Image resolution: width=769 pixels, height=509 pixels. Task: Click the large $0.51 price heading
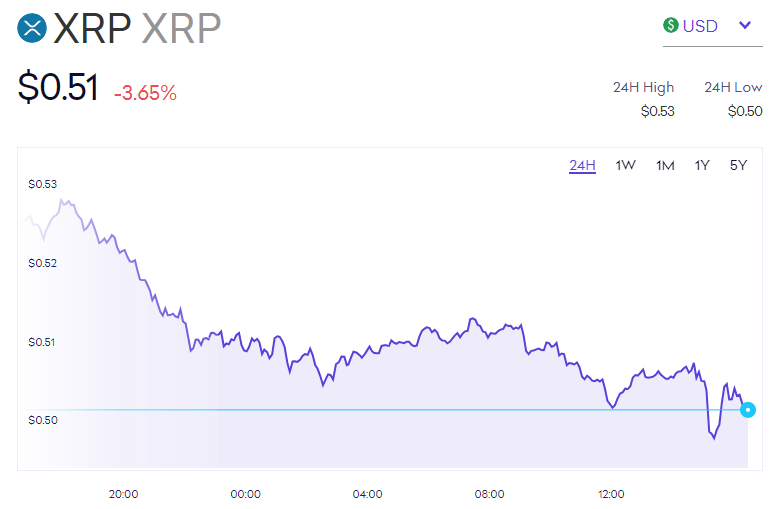point(58,88)
